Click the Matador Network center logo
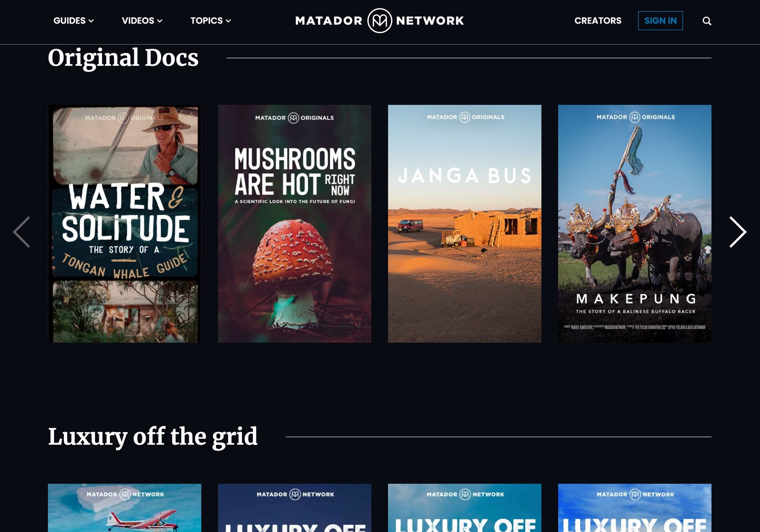The height and width of the screenshot is (532, 760). pos(380,21)
